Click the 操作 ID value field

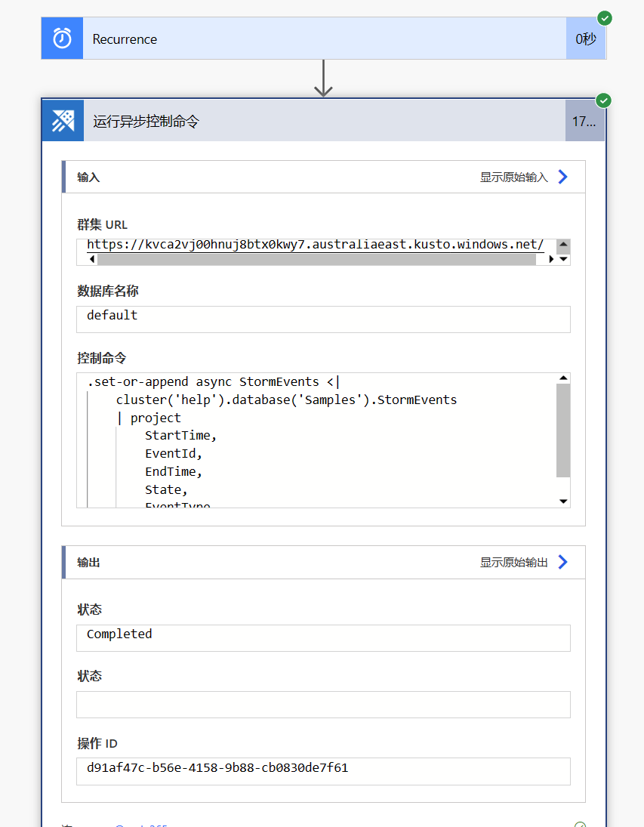pos(323,772)
